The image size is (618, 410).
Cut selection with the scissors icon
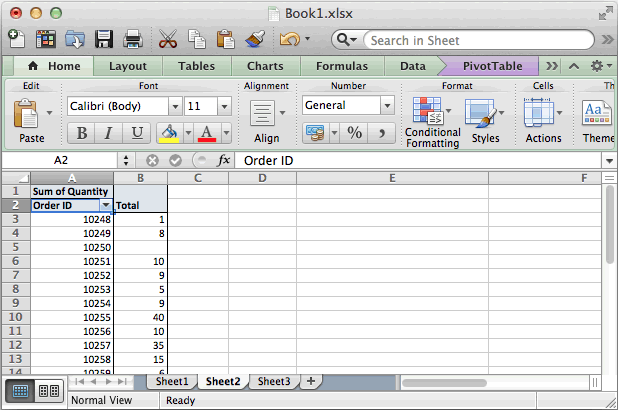tap(168, 39)
